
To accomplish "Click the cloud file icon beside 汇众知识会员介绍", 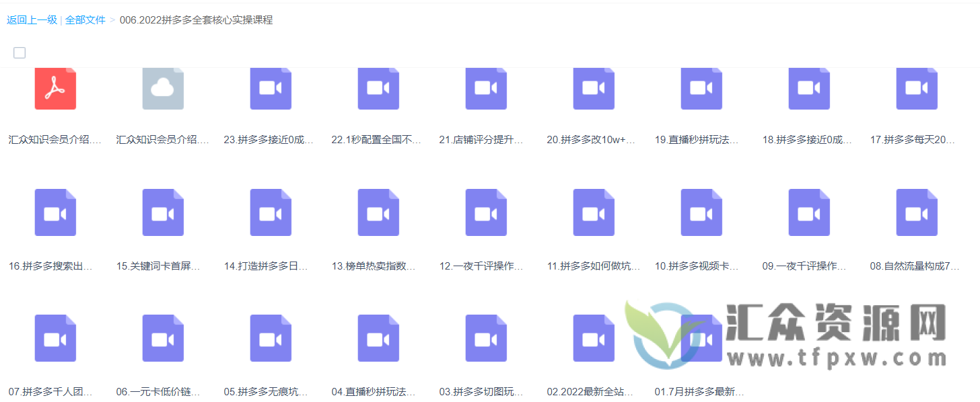I will [163, 88].
